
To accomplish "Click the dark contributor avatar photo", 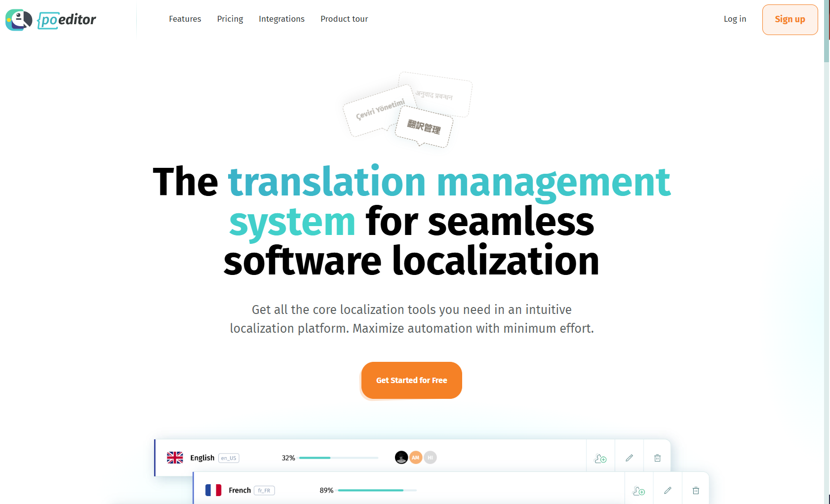I will [401, 458].
